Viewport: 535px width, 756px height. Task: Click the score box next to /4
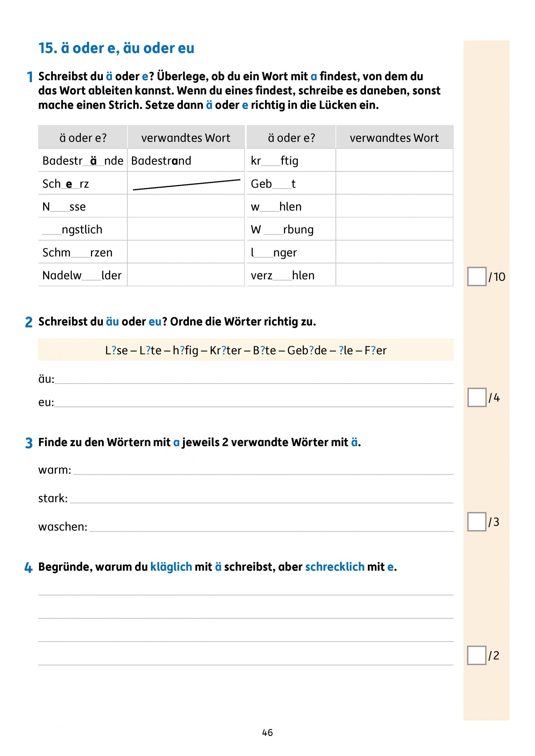[477, 397]
